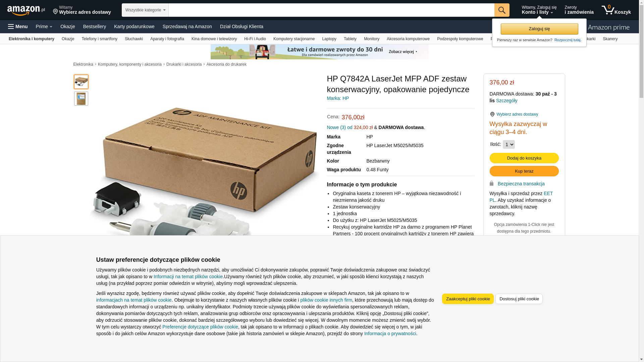The image size is (644, 362).
Task: Expand the Wszystkie kategorie search dropdown
Action: click(145, 10)
